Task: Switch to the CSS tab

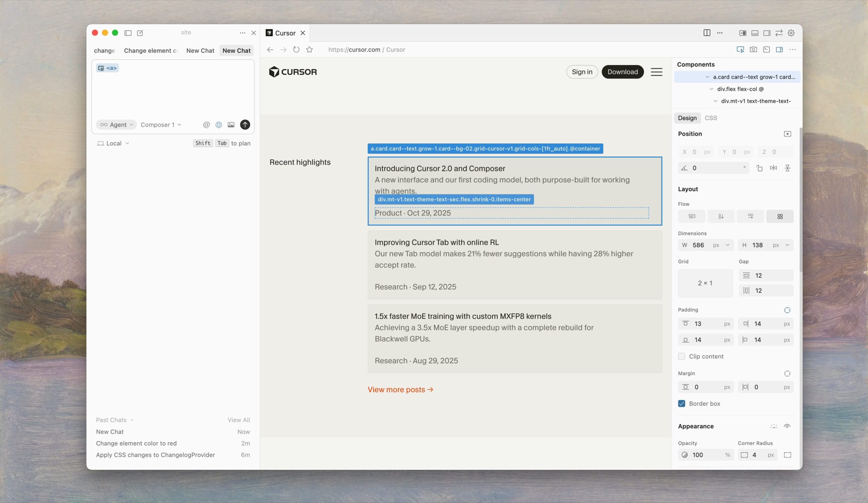Action: coord(711,118)
